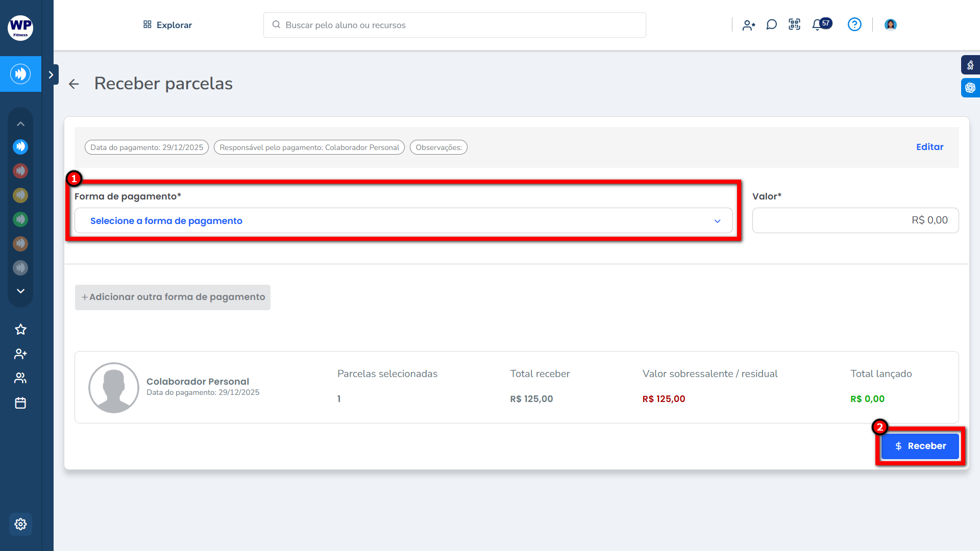The height and width of the screenshot is (551, 980).
Task: Click the back arrow beside Receber parcelas
Action: coord(74,84)
